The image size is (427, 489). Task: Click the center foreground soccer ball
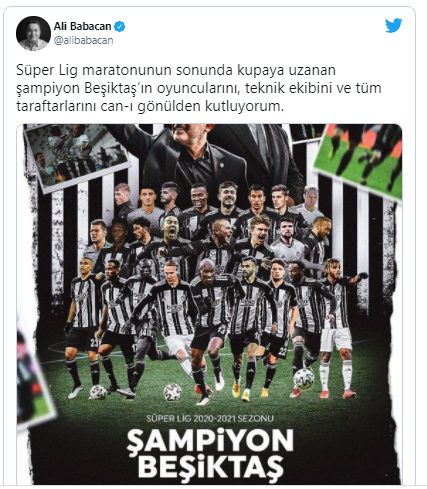173,392
